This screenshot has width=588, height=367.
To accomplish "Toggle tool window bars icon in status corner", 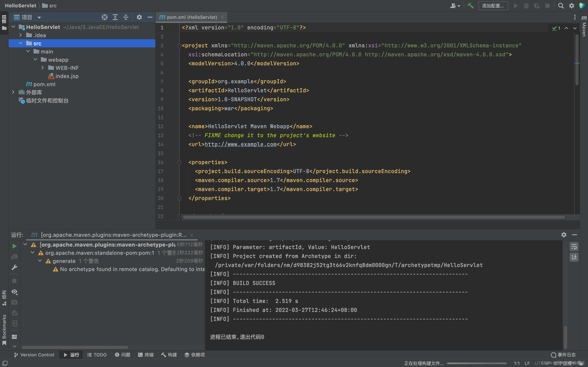I will click(x=5, y=363).
